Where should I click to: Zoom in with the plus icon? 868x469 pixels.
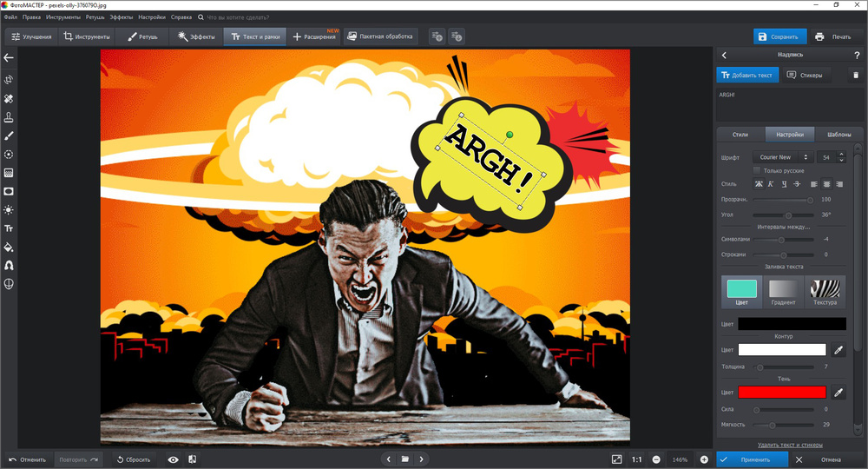(x=704, y=459)
